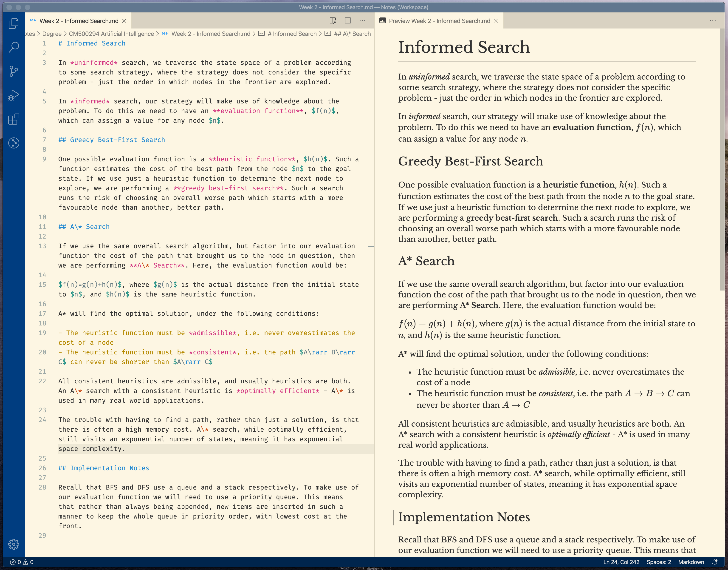The image size is (728, 570).
Task: Click '*optimally efficient*' text in editor
Action: click(x=278, y=391)
